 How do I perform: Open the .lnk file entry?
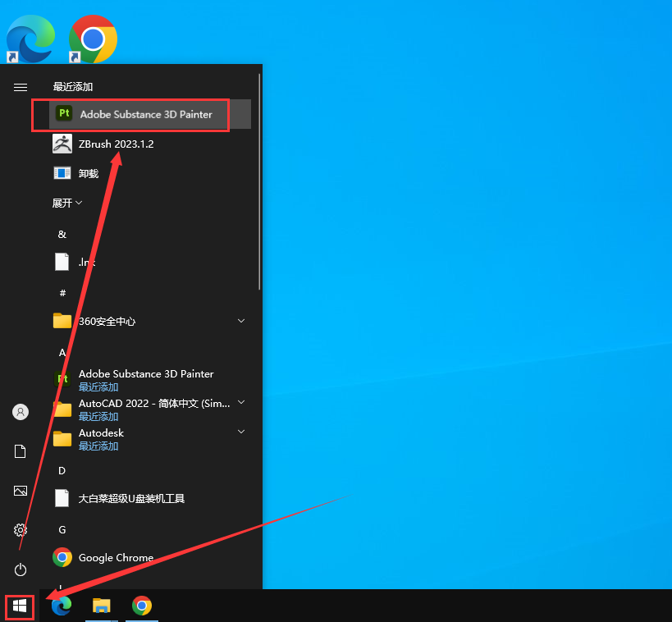[x=150, y=262]
